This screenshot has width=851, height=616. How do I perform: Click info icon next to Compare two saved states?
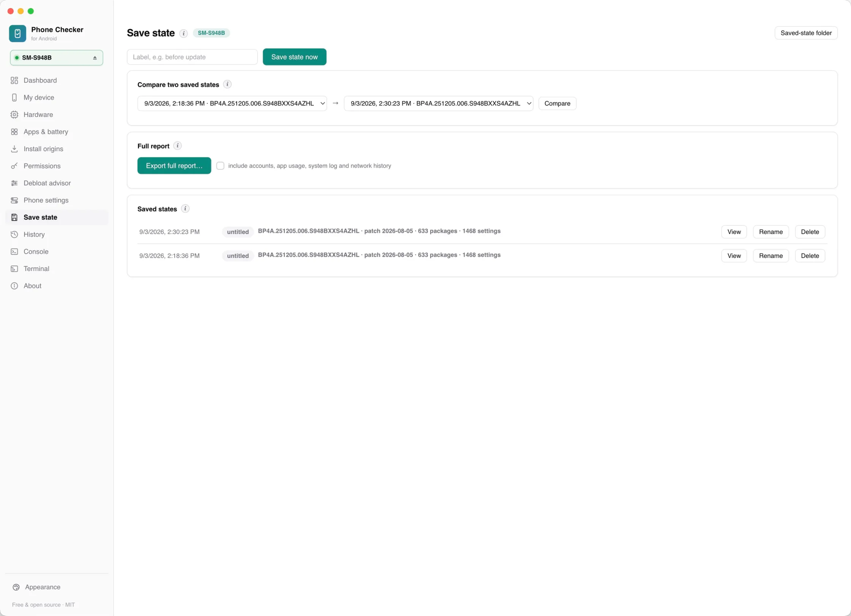pyautogui.click(x=227, y=84)
